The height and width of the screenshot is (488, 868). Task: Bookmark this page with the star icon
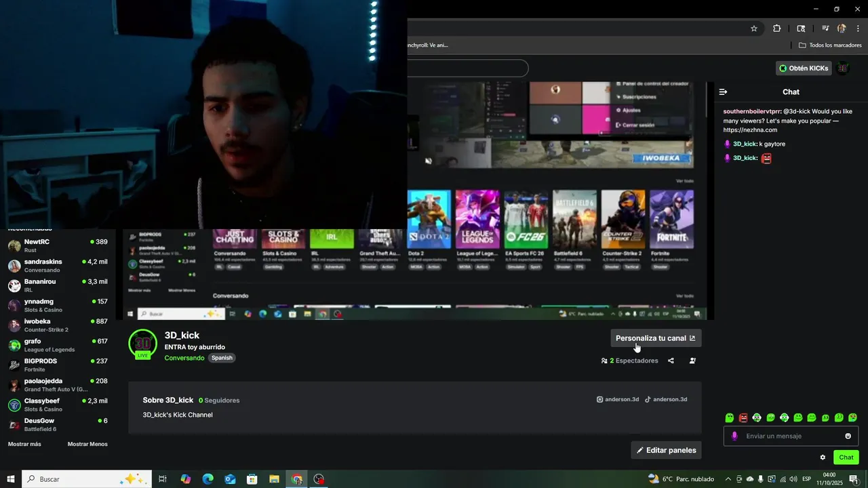click(x=753, y=28)
